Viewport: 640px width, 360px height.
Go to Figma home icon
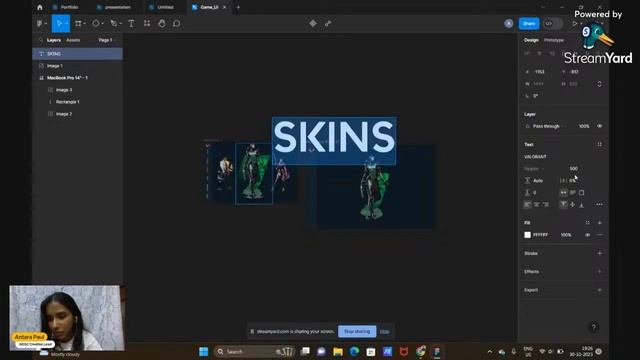click(x=40, y=7)
